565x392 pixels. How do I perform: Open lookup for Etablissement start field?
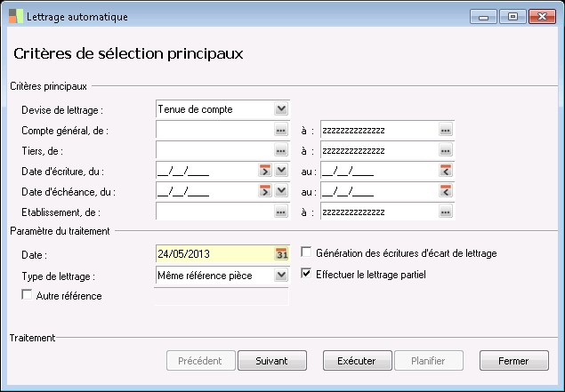[281, 212]
